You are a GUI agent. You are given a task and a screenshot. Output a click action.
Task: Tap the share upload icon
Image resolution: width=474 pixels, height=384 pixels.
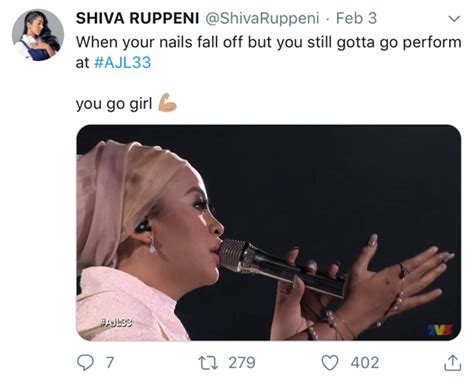pyautogui.click(x=453, y=363)
